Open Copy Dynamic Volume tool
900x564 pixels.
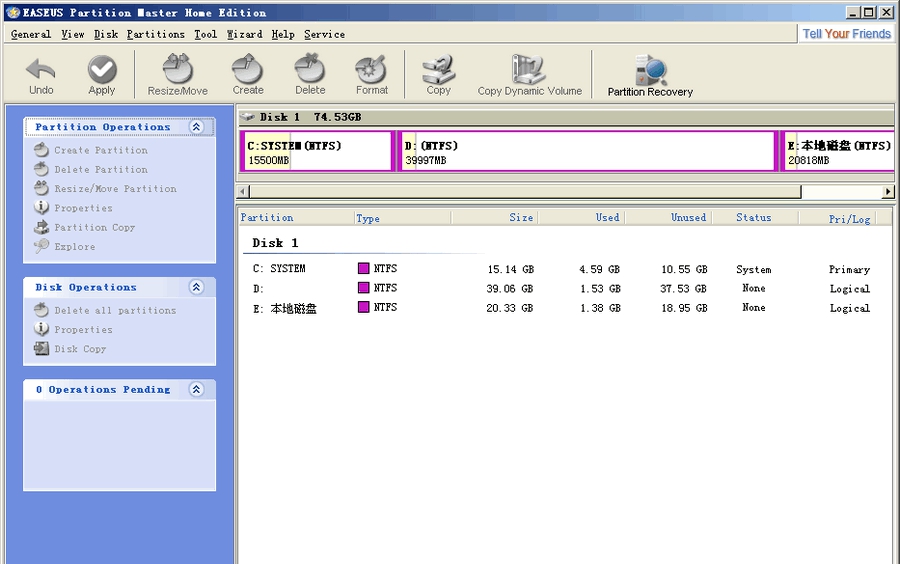click(529, 71)
